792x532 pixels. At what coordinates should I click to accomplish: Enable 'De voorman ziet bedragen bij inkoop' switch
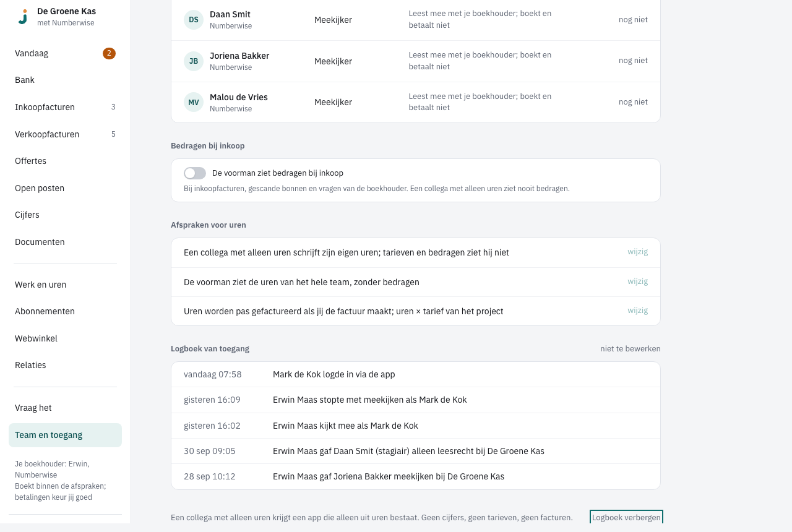tap(195, 173)
